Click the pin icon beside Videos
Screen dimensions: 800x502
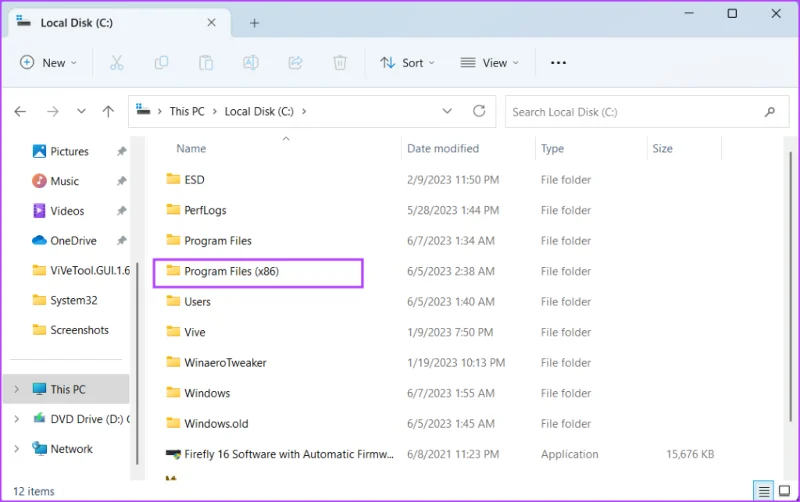[x=121, y=211]
